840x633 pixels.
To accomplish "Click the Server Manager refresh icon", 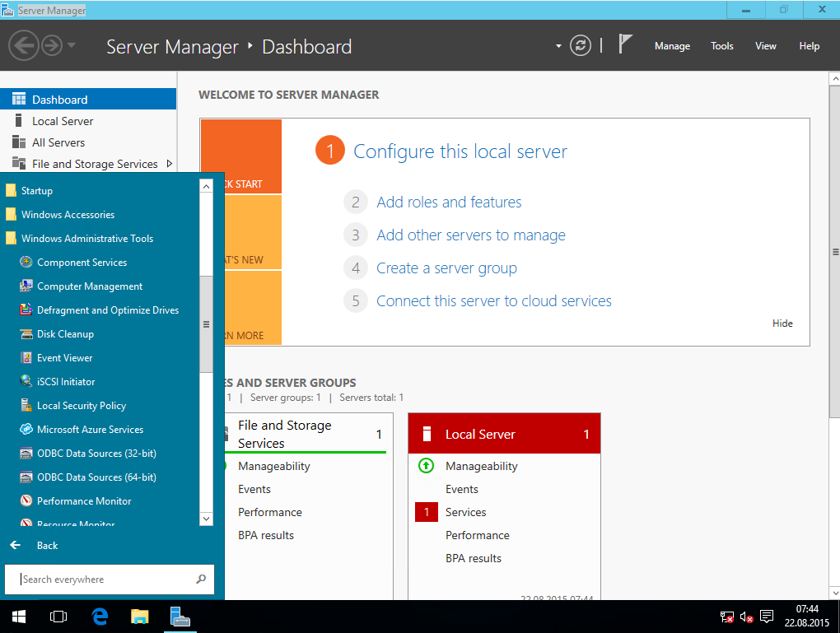I will (581, 46).
